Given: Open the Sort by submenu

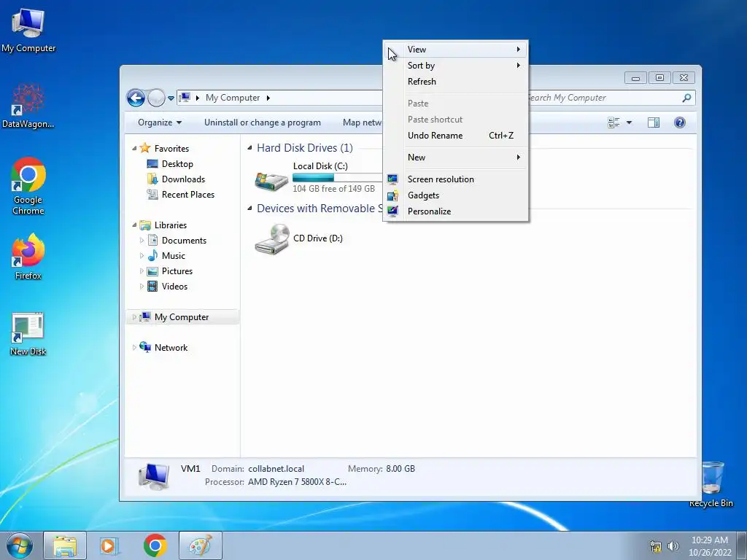Looking at the screenshot, I should pos(455,66).
